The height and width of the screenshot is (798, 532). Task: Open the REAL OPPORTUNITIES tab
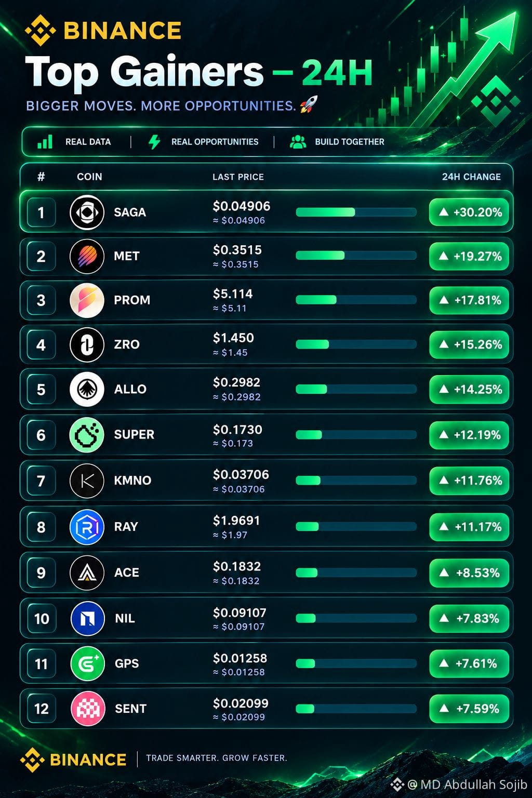pos(203,142)
